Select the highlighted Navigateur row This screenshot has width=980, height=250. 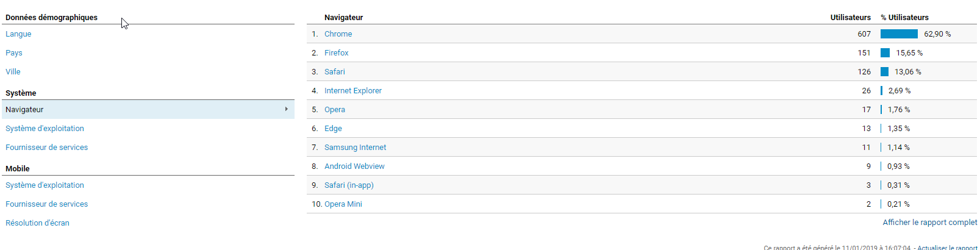point(148,109)
